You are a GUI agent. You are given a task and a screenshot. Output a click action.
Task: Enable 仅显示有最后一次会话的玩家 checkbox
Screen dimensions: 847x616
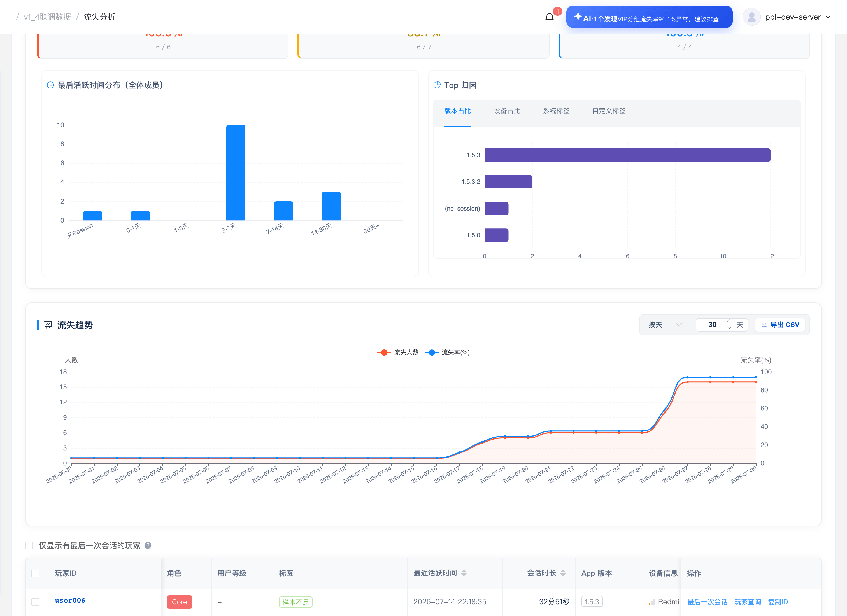pos(29,545)
